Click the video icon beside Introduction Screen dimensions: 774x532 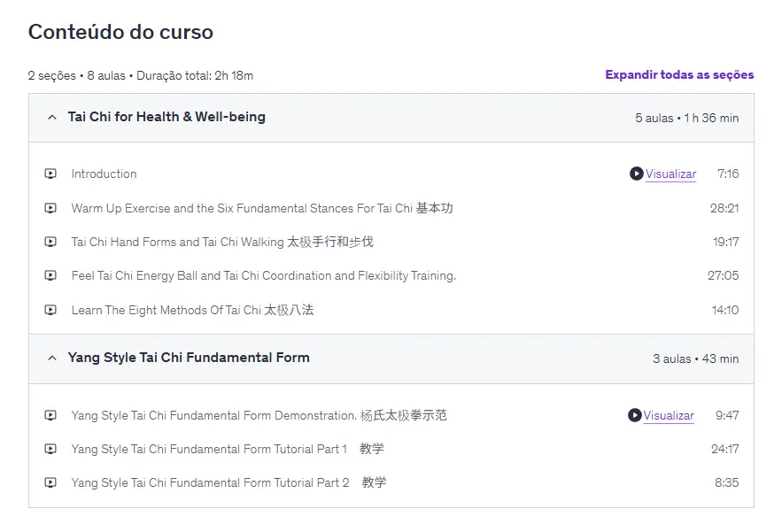[x=50, y=173]
